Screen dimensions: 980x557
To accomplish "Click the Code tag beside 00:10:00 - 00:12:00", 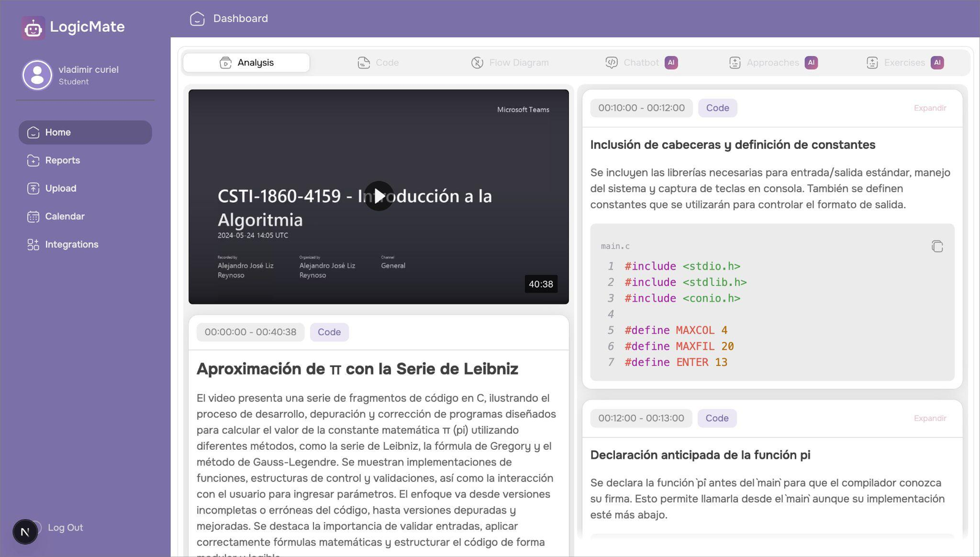I will [718, 108].
